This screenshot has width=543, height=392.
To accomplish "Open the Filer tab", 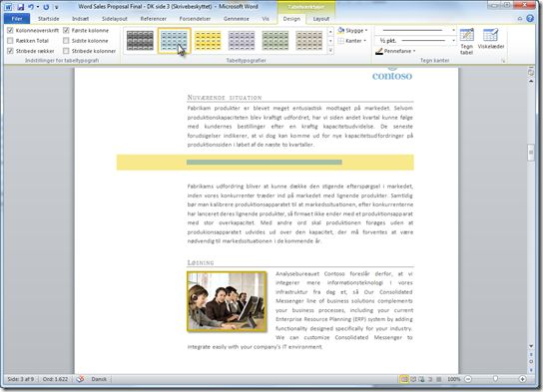I will click(17, 19).
